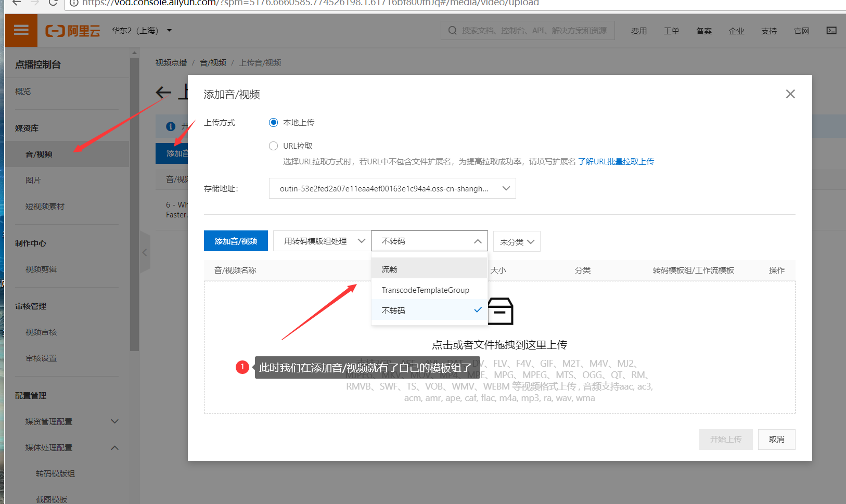Viewport: 846px width, 504px height.
Task: Select the 本地上传 upload option
Action: tap(273, 122)
